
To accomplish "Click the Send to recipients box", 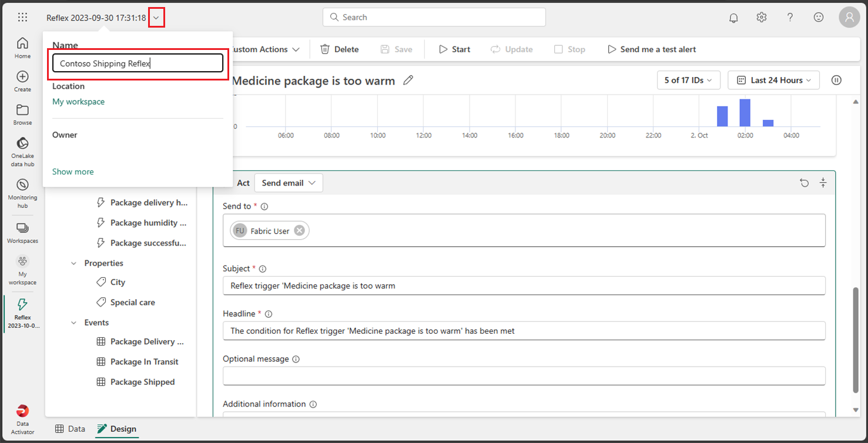I will (524, 230).
